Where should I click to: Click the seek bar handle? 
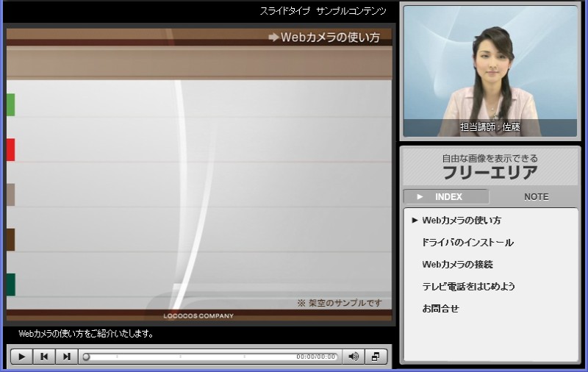coord(86,357)
